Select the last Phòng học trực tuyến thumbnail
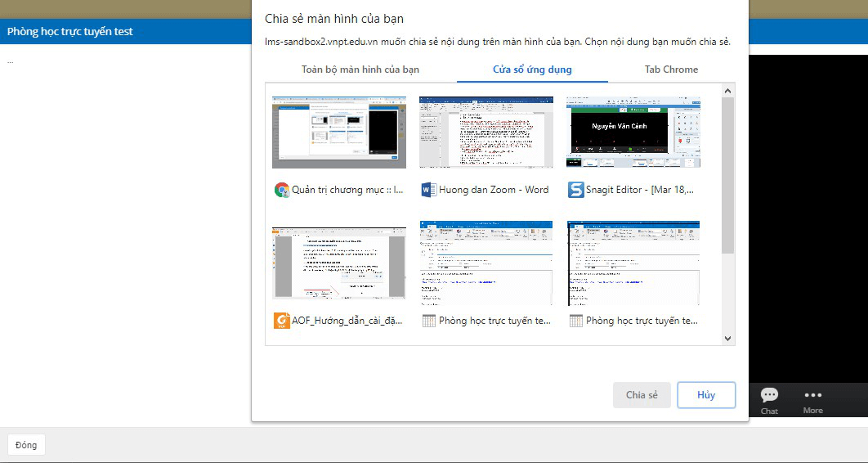The width and height of the screenshot is (868, 463). pos(633,263)
